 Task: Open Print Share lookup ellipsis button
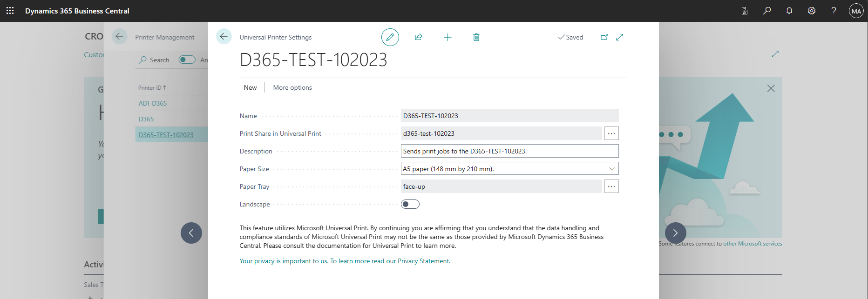point(611,133)
